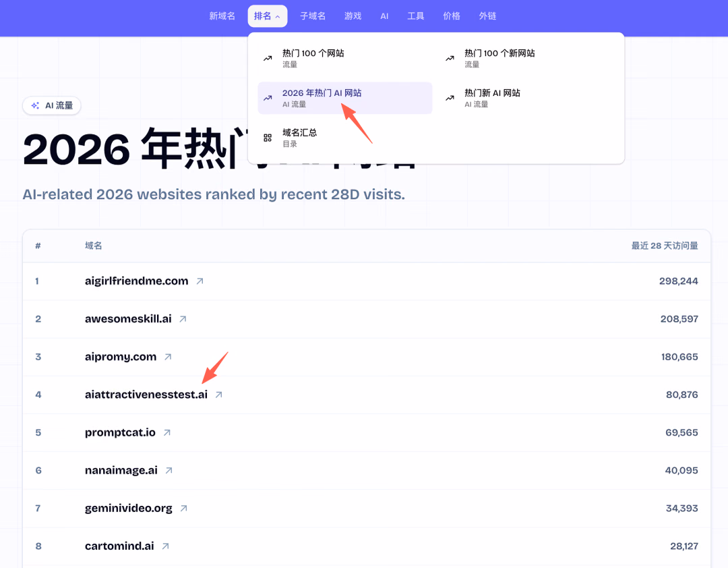Choose 2026 年热门 AI 网站 menu entry
Screen dimensions: 728x568
[x=345, y=98]
